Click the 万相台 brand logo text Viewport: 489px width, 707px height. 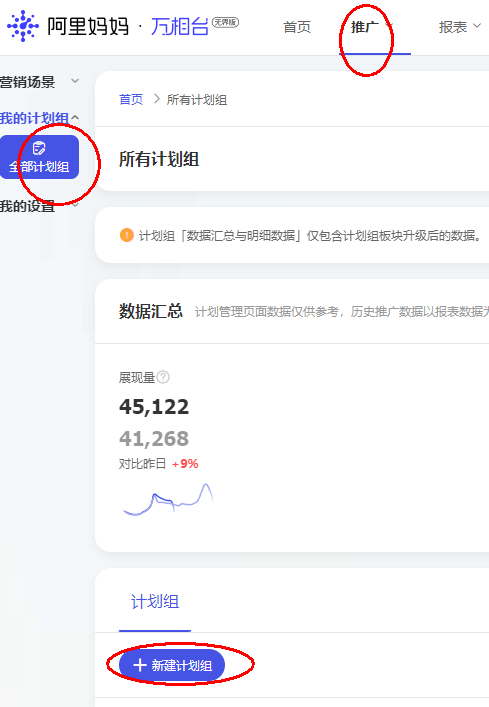[179, 27]
